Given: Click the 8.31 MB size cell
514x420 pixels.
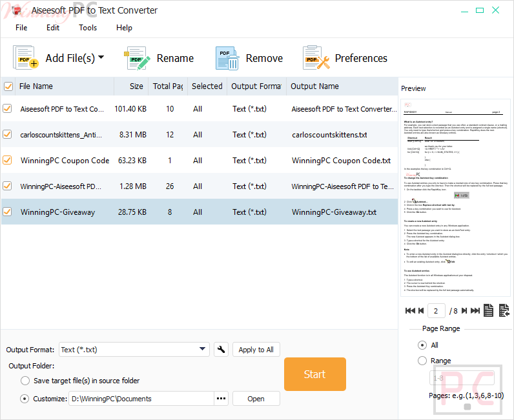Looking at the screenshot, I should [x=133, y=135].
